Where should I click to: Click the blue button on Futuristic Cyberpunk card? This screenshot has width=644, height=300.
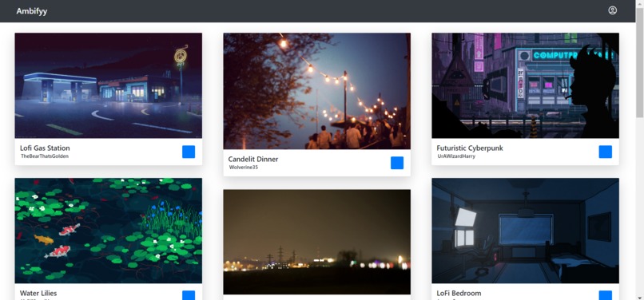coord(606,152)
